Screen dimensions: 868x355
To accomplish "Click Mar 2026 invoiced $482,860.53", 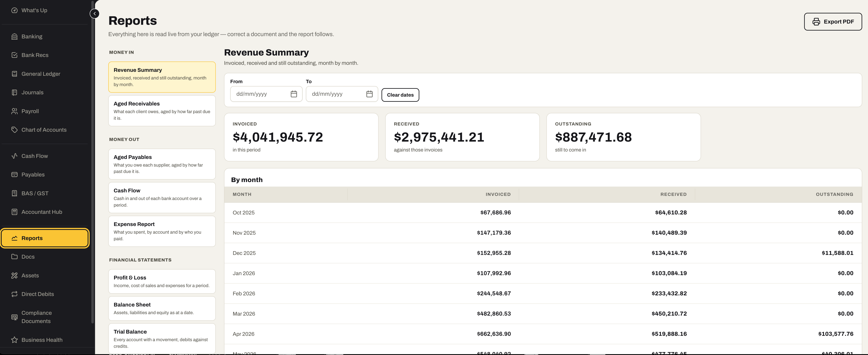I will [x=494, y=314].
